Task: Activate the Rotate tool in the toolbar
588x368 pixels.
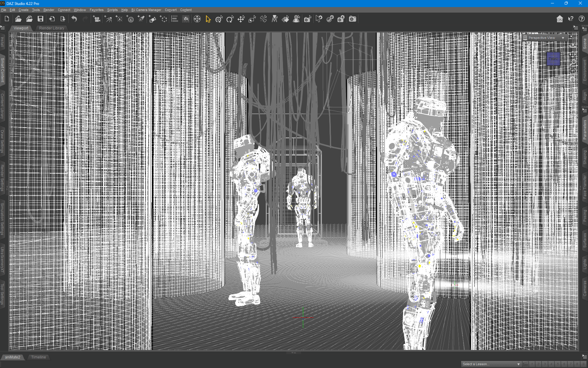Action: 230,19
